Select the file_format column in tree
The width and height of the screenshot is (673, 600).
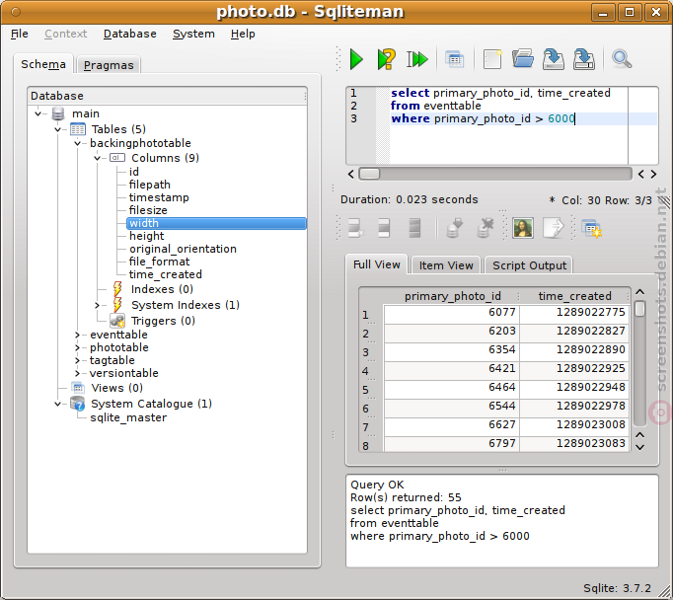159,262
